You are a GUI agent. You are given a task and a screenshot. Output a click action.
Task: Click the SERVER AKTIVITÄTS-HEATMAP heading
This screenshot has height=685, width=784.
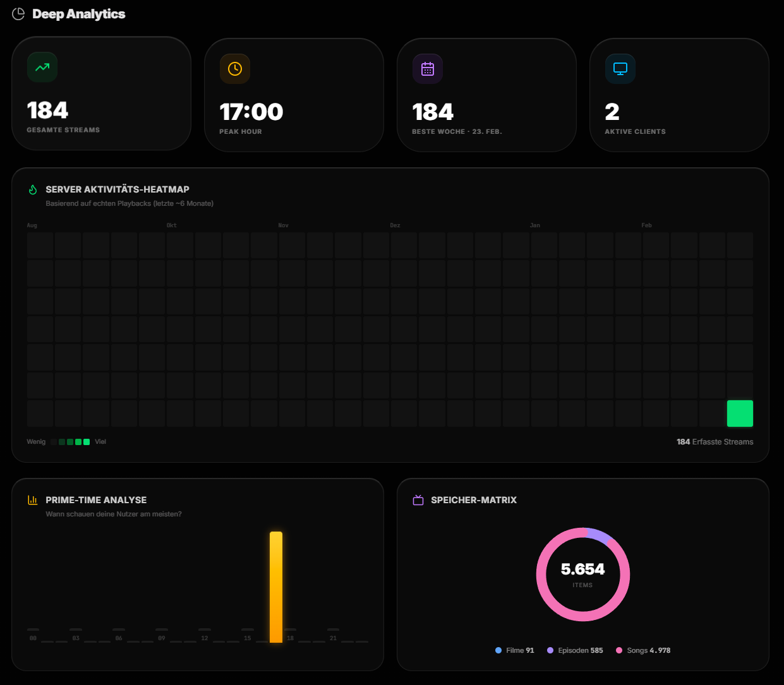point(118,189)
